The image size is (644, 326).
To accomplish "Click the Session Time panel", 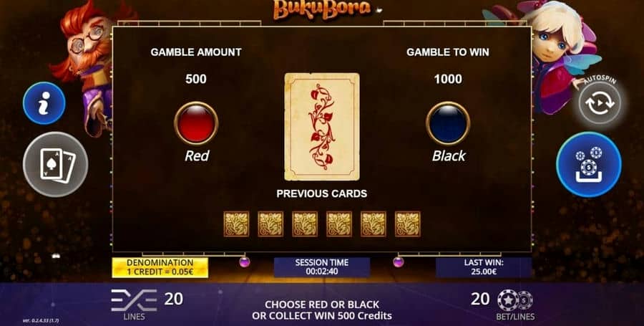I will (322, 267).
